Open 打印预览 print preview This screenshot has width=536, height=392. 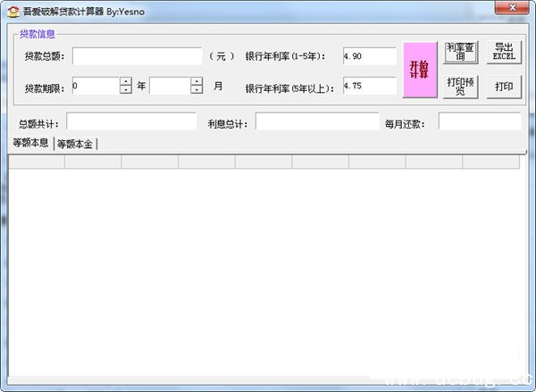461,87
